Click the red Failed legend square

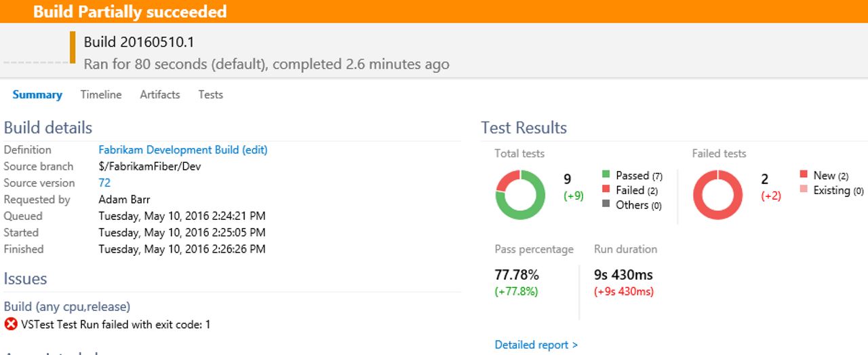(606, 190)
